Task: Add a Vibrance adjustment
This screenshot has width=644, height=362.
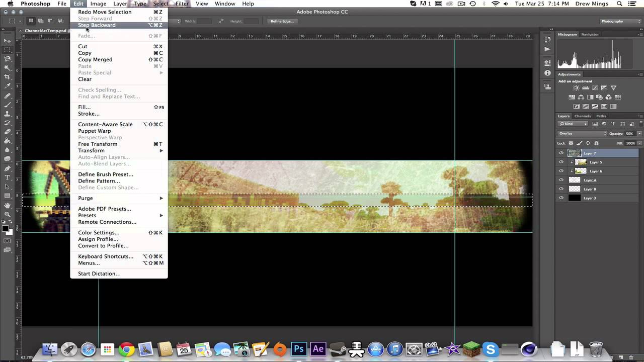Action: point(613,88)
